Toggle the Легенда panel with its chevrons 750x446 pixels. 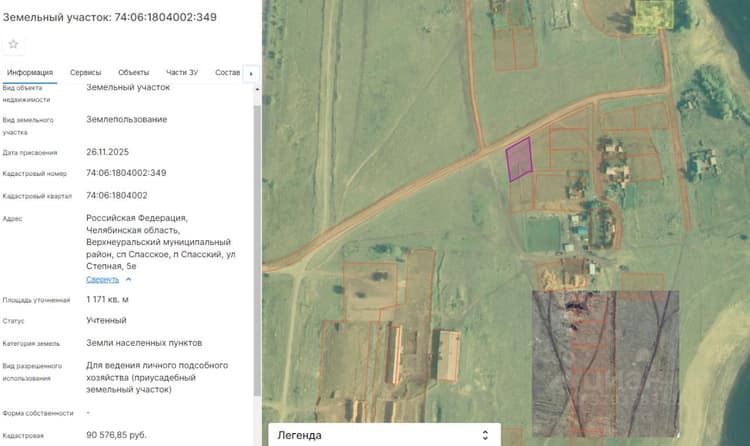click(485, 435)
